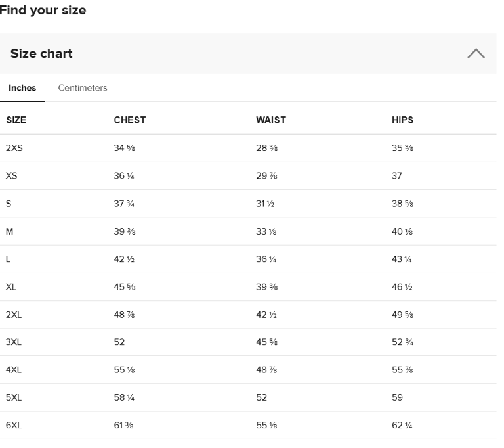The height and width of the screenshot is (448, 504).
Task: Select the XS size row label
Action: pyautogui.click(x=12, y=176)
